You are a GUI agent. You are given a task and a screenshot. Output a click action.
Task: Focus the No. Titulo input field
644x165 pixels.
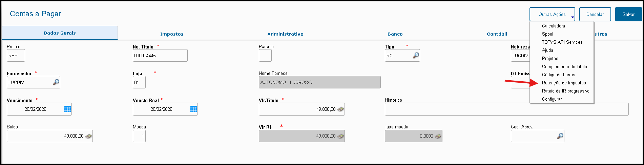pos(160,56)
